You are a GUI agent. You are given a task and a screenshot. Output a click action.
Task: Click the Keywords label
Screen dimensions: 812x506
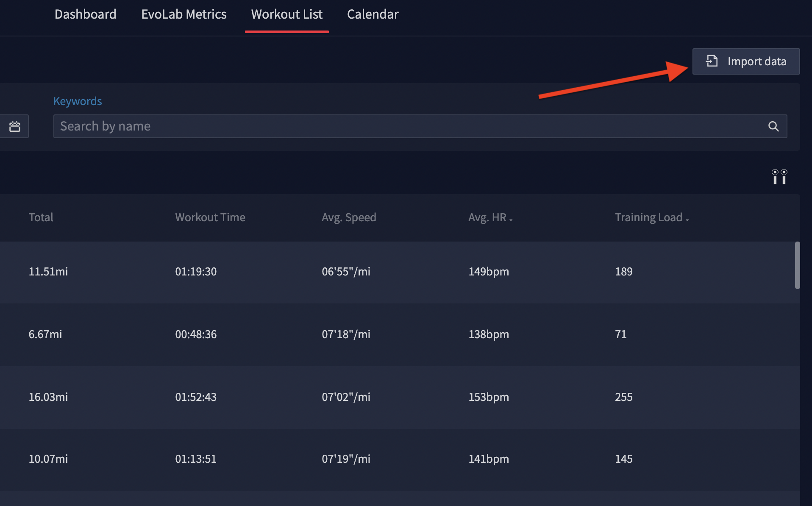tap(78, 101)
